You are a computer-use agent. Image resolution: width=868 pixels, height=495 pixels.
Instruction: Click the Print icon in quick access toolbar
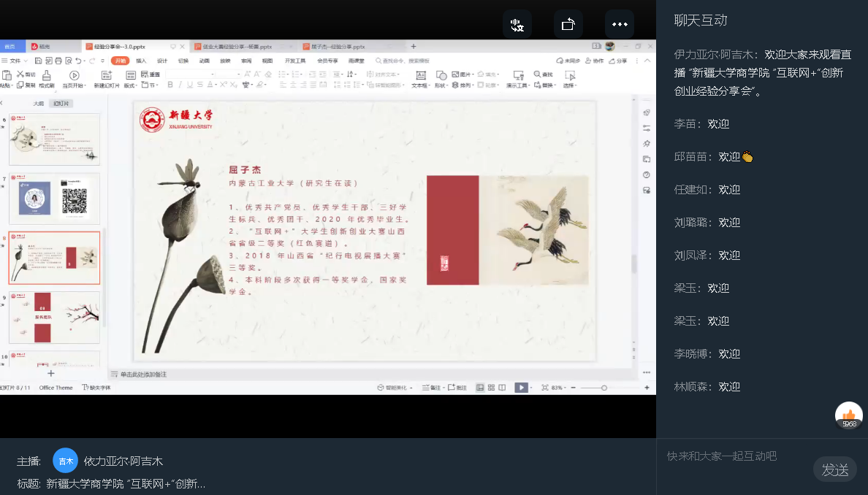pos(58,61)
